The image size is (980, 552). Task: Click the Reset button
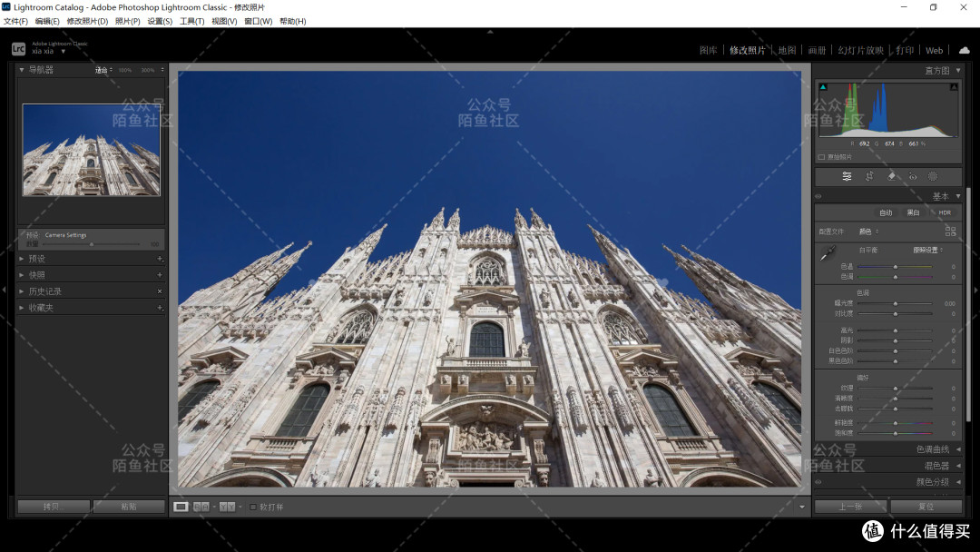926,507
